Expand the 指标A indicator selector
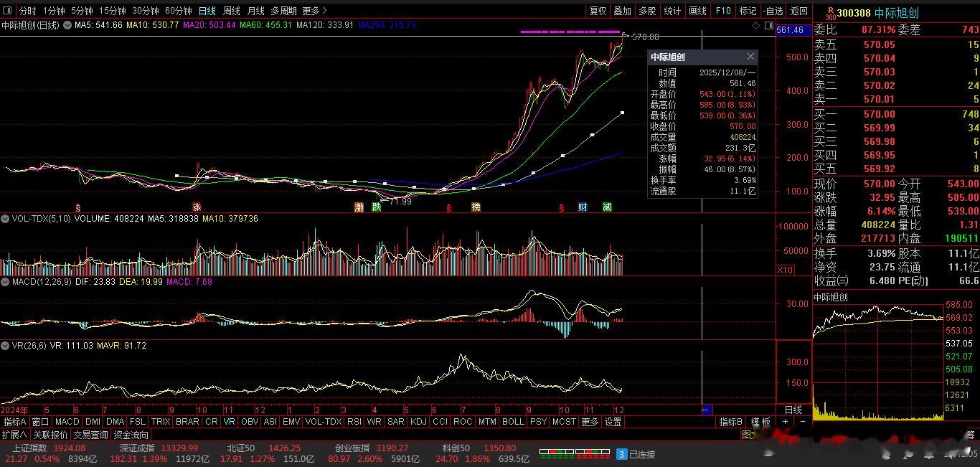This screenshot has height=467, width=980. point(14,422)
